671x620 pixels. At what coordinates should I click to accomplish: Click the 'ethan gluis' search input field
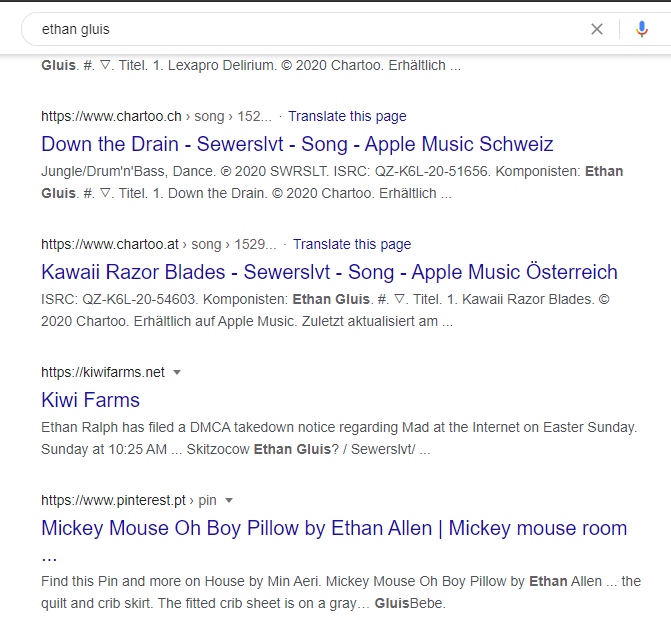click(308, 29)
